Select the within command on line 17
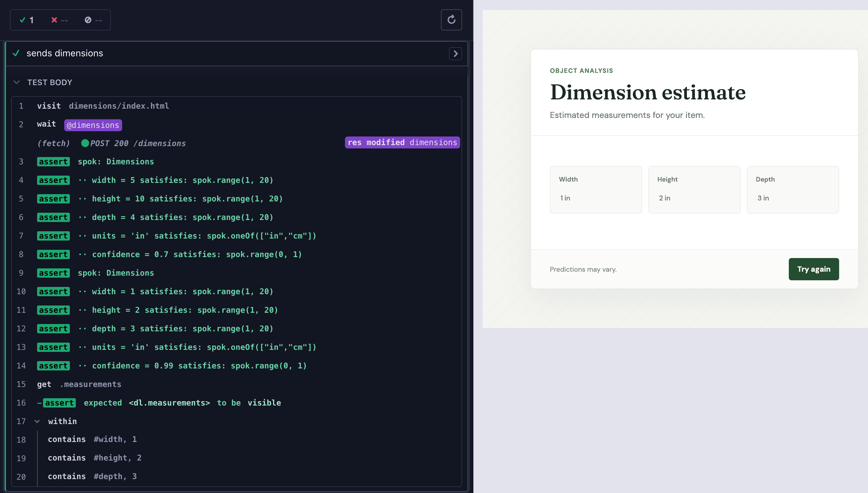The width and height of the screenshot is (868, 493). pos(236,421)
